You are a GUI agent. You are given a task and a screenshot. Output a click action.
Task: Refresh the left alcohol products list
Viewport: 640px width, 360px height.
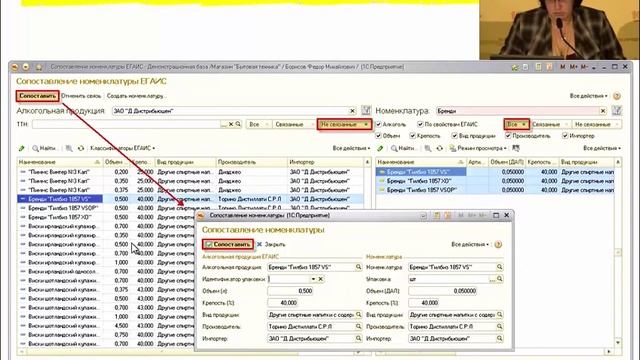[81, 148]
